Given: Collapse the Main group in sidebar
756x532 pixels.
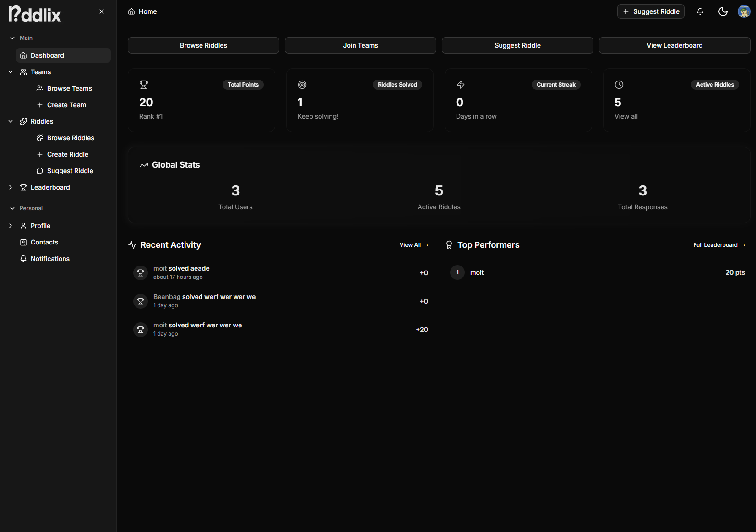Looking at the screenshot, I should 12,38.
